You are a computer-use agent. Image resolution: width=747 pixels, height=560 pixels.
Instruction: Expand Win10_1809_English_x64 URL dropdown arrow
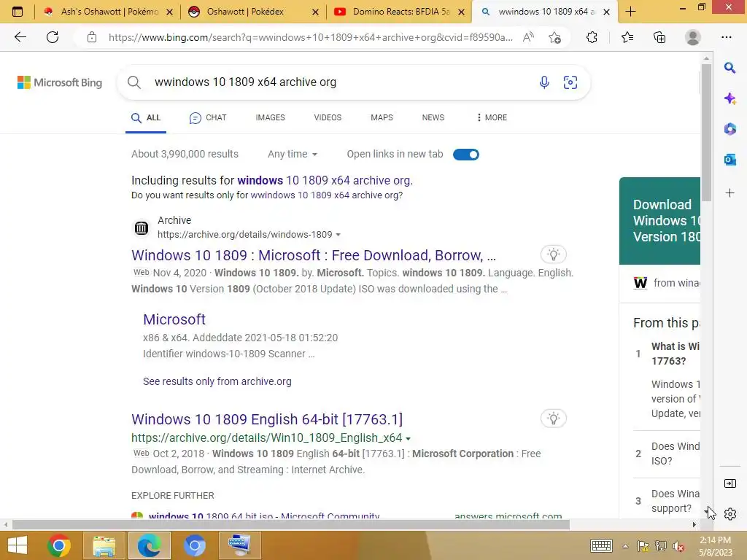(409, 438)
